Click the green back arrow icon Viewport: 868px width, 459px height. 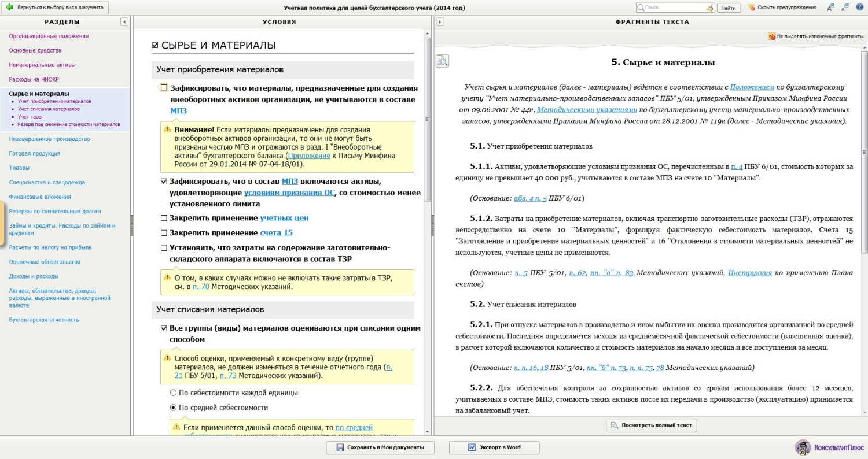(x=10, y=8)
